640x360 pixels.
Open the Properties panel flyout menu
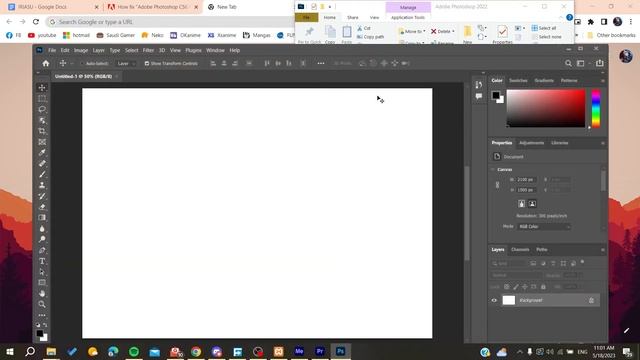coord(602,143)
